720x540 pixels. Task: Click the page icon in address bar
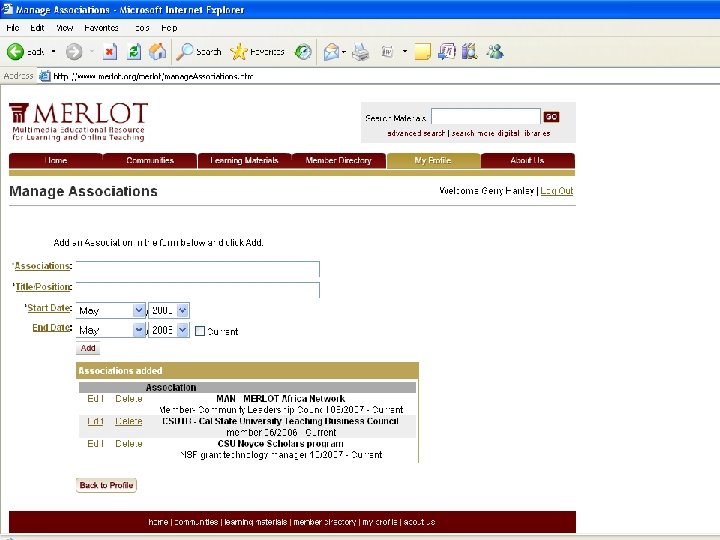[45, 76]
